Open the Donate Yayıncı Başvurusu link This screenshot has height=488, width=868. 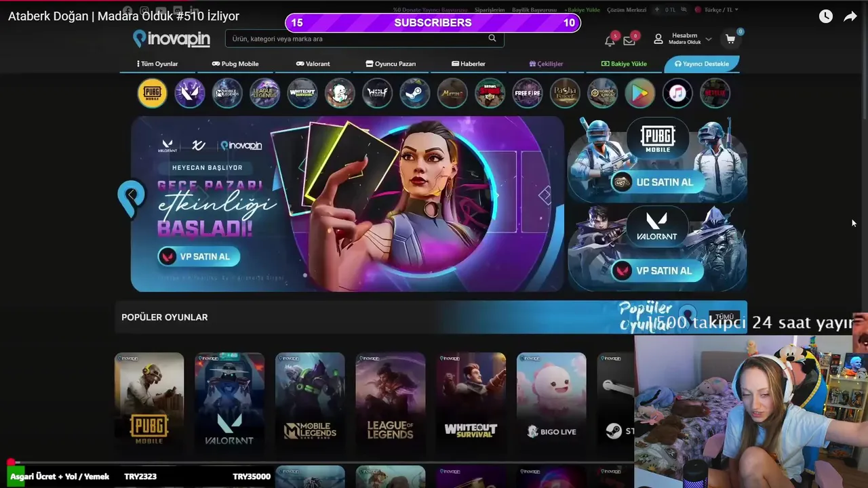tap(430, 10)
